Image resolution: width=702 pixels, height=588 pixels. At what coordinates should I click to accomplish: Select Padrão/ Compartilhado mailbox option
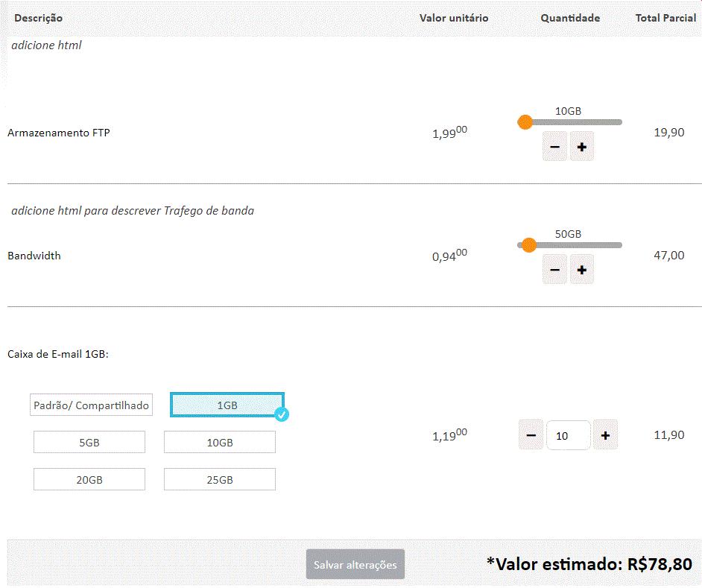pos(91,405)
